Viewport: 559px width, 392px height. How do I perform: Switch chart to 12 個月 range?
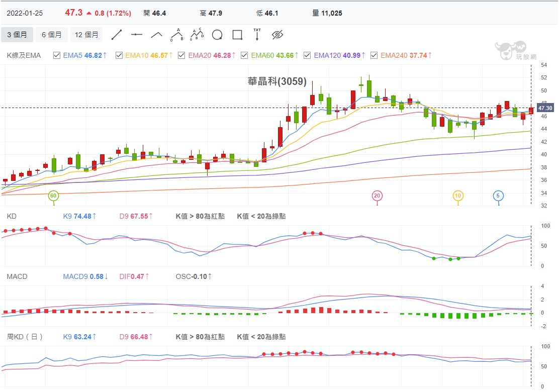(86, 35)
